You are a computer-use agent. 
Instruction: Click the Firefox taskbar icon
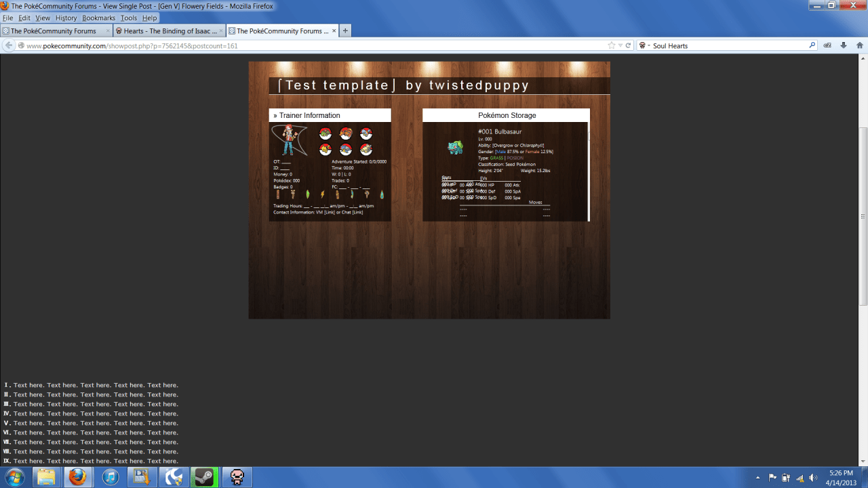pos(77,477)
